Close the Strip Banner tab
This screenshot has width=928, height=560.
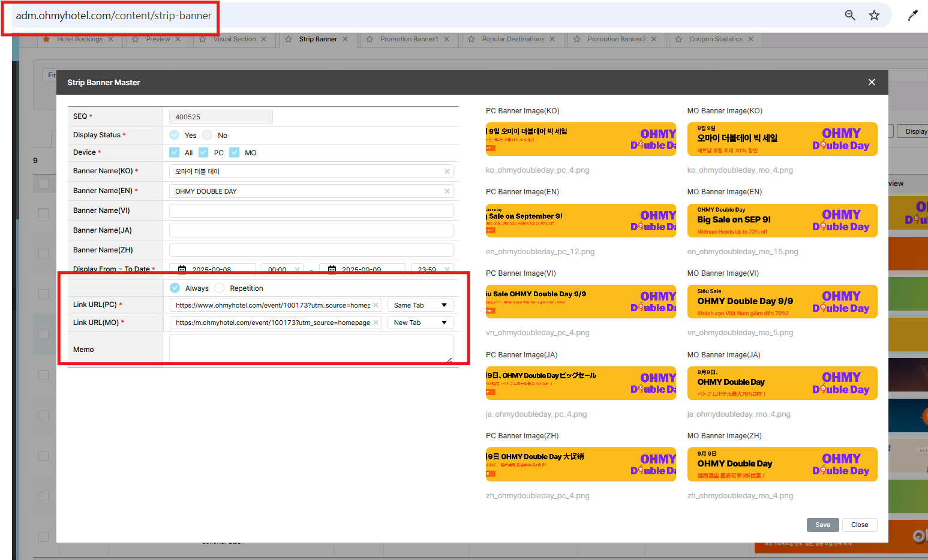point(345,39)
